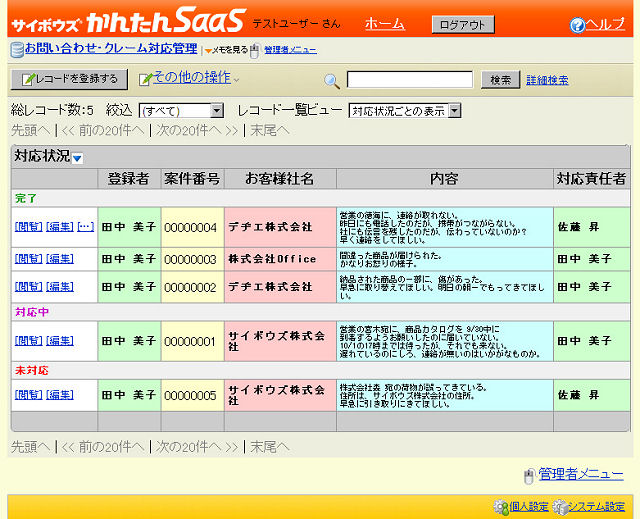Expand the その他の操作 menu
640x519 pixels.
191,78
